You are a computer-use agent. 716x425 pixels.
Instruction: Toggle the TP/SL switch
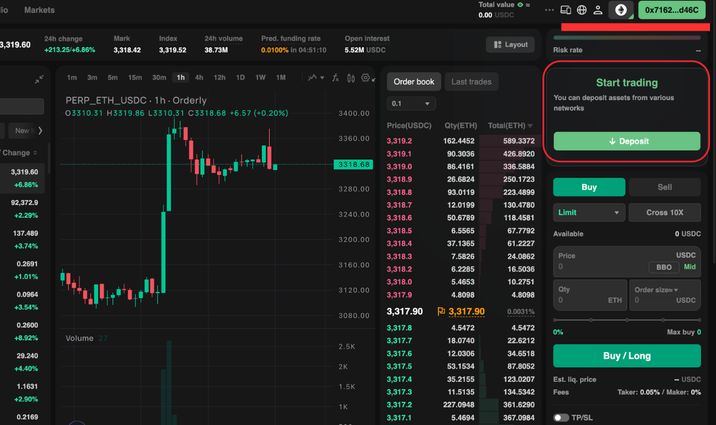[561, 417]
